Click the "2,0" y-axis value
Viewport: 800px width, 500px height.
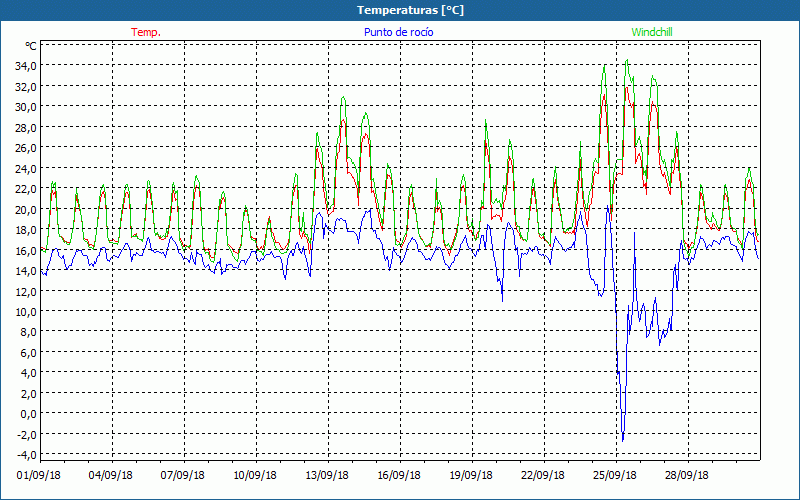pos(28,393)
